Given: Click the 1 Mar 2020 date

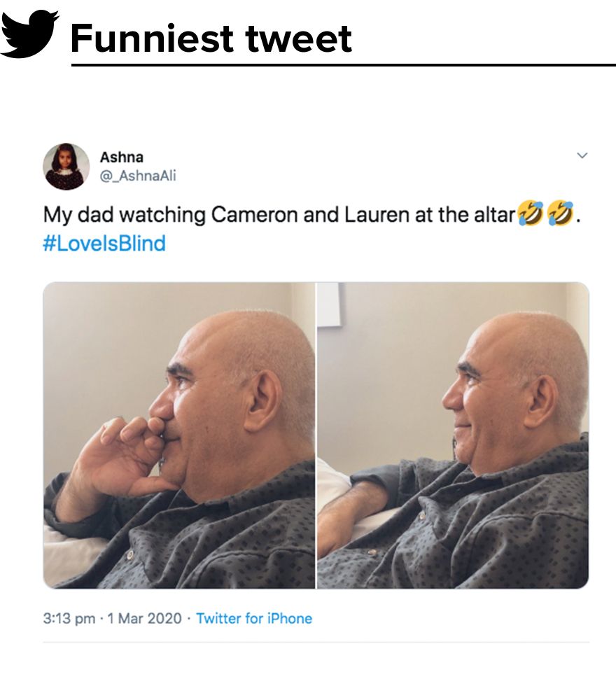Looking at the screenshot, I should (x=145, y=618).
